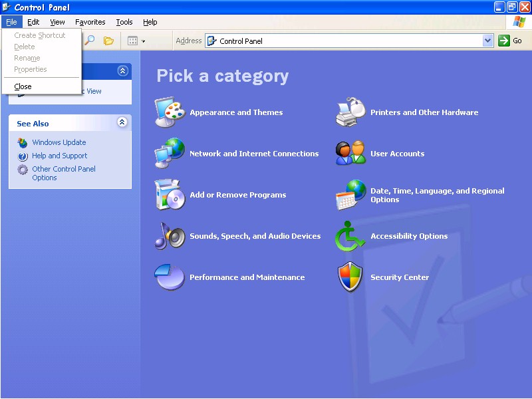Minimize the Control Panel window
Image resolution: width=532 pixels, height=399 pixels.
(499, 7)
